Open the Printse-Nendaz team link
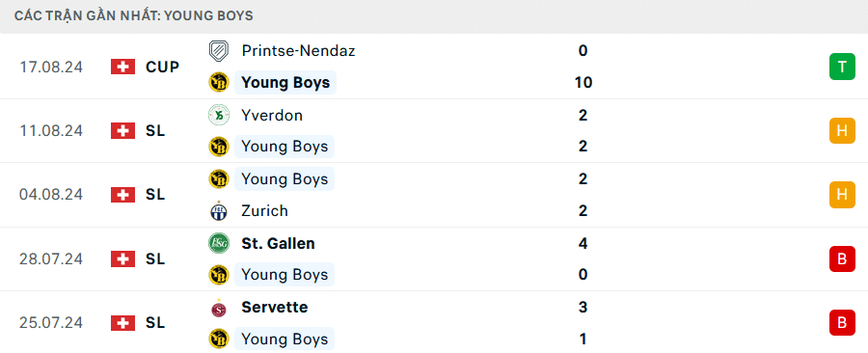 298,51
